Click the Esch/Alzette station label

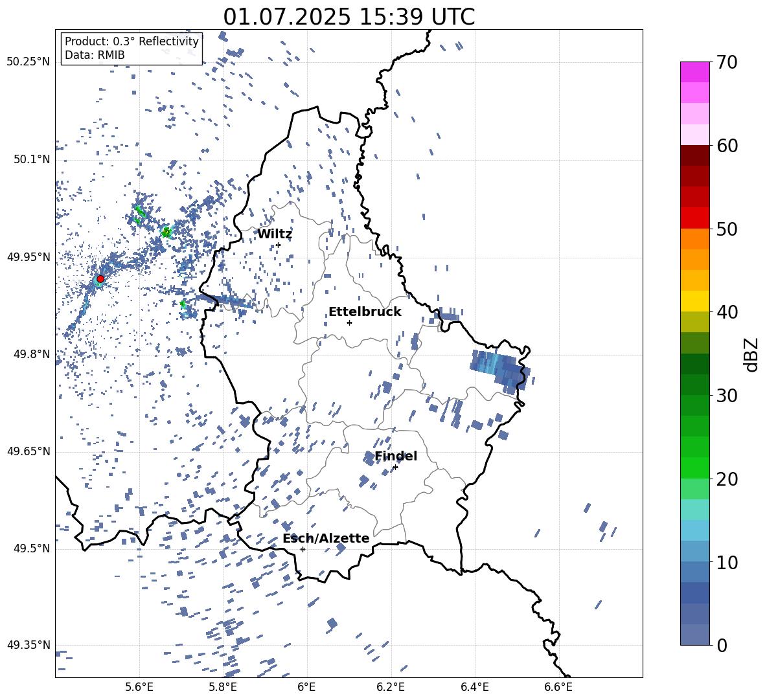tap(326, 538)
